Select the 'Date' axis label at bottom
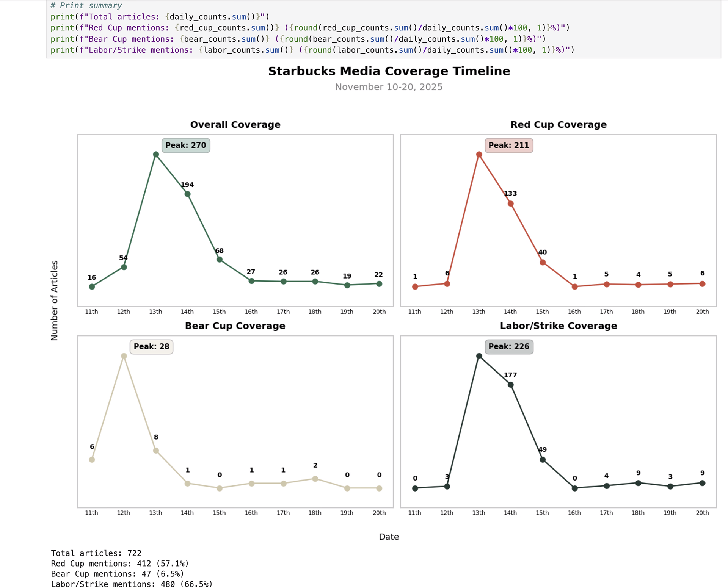Screen dimensions: 728x587 tap(388, 537)
